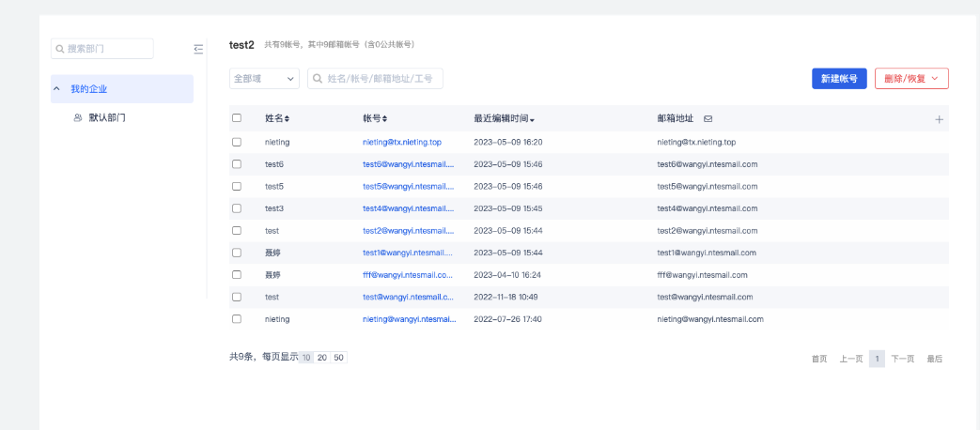Click mailbox address nieting@wangyi.ntesmail.com
980x430 pixels.
tap(710, 319)
